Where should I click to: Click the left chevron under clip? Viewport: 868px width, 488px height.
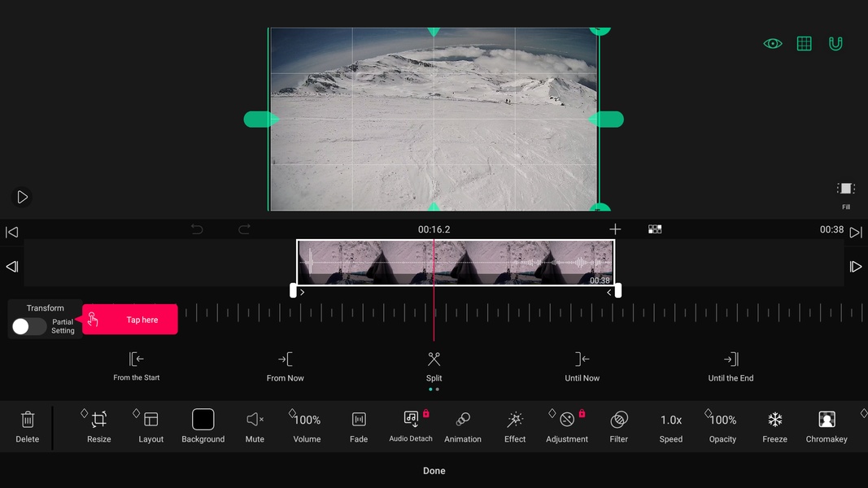[303, 292]
